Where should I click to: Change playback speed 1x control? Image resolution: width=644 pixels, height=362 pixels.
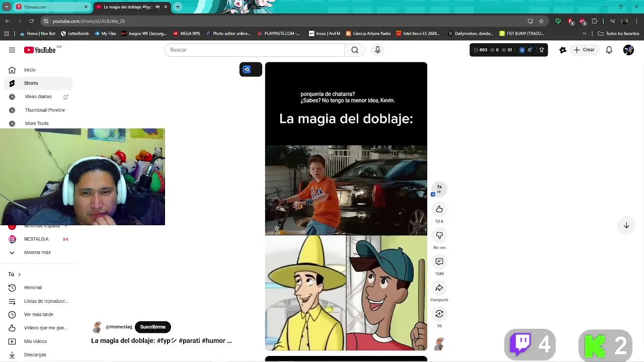(x=439, y=189)
